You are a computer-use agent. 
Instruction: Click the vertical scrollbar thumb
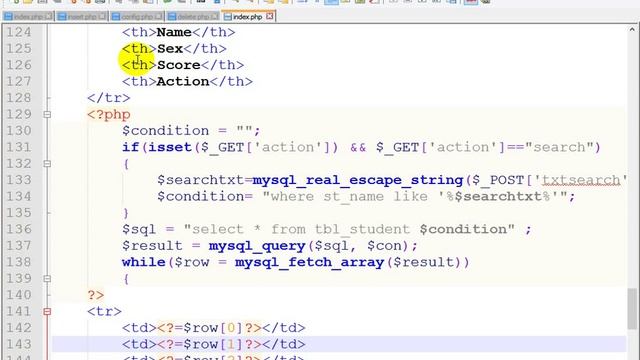coord(632,308)
